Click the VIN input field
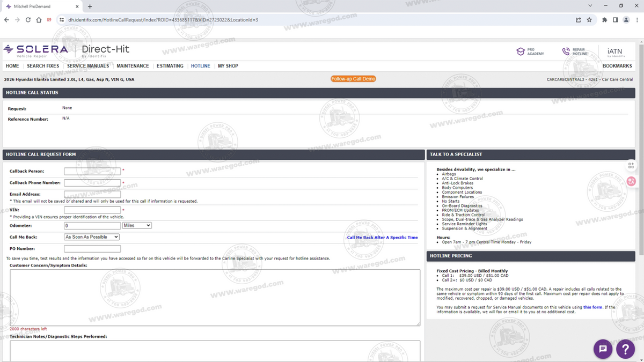 pos(92,210)
